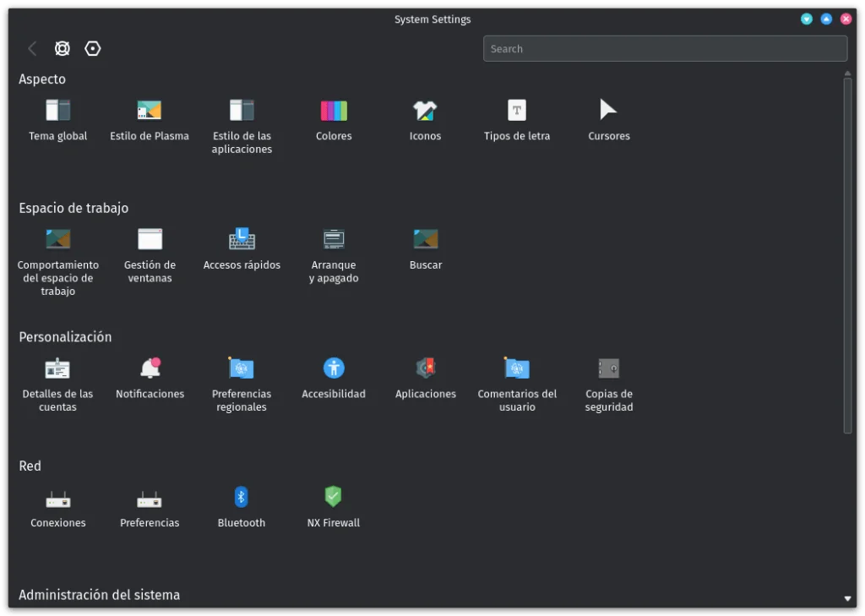Open Detalles de las cuentas
The width and height of the screenshot is (865, 616).
click(58, 384)
